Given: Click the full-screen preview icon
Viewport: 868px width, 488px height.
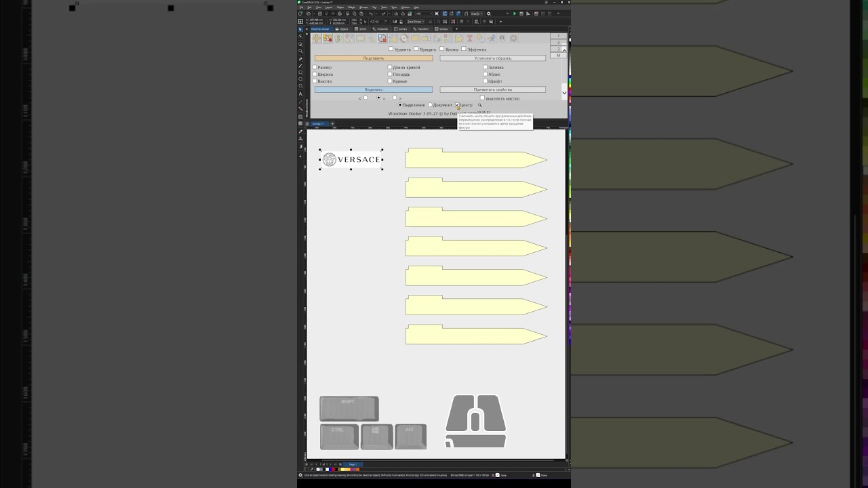Looking at the screenshot, I should pos(437,14).
